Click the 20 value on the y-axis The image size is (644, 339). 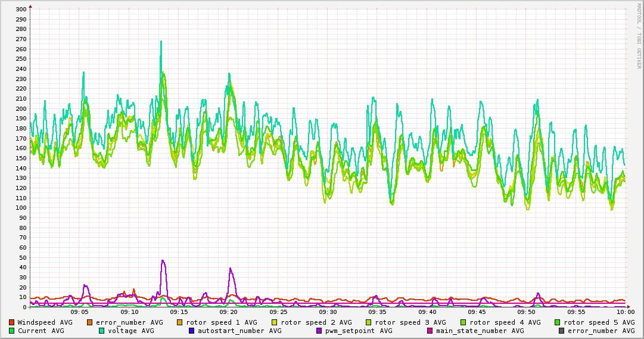pyautogui.click(x=23, y=287)
